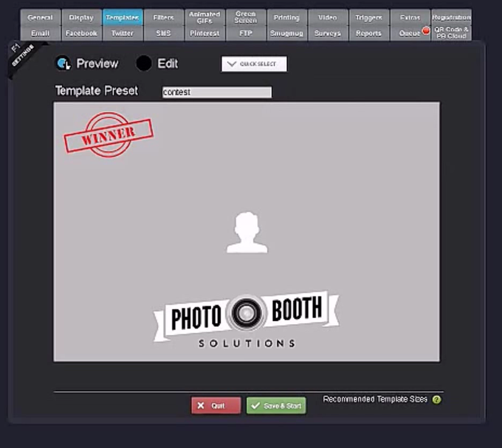The image size is (502, 448).
Task: Open the General settings tab
Action: tap(41, 17)
